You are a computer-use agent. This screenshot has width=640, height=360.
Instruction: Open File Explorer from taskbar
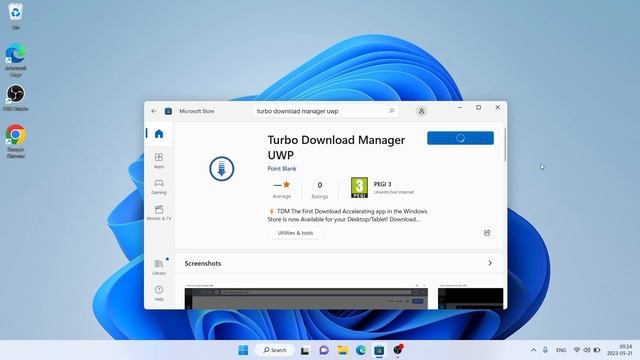click(342, 350)
